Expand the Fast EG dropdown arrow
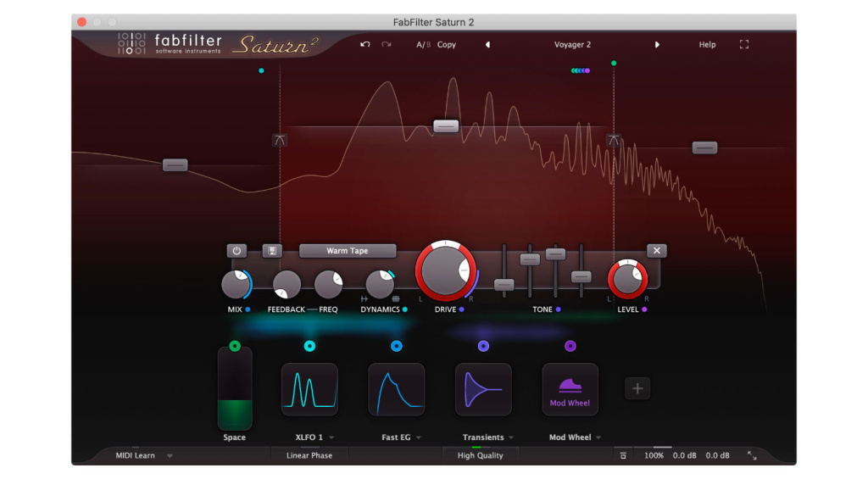The image size is (868, 479). [419, 437]
